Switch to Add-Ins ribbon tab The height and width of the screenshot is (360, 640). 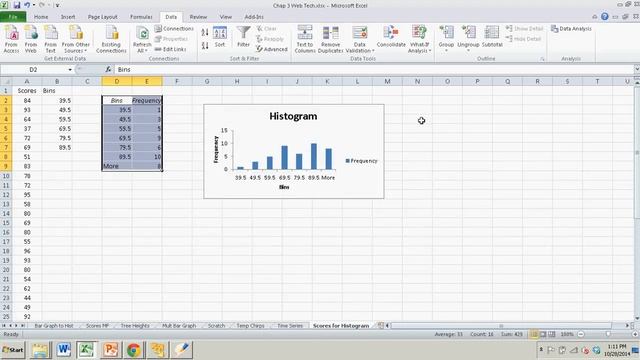point(254,17)
